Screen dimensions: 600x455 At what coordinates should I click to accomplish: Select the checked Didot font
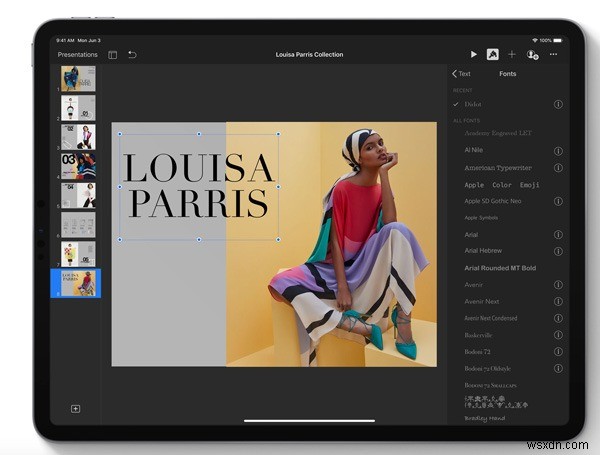(x=473, y=104)
